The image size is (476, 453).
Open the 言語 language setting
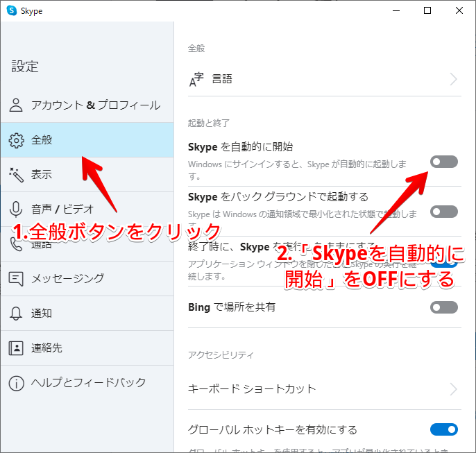pos(325,80)
